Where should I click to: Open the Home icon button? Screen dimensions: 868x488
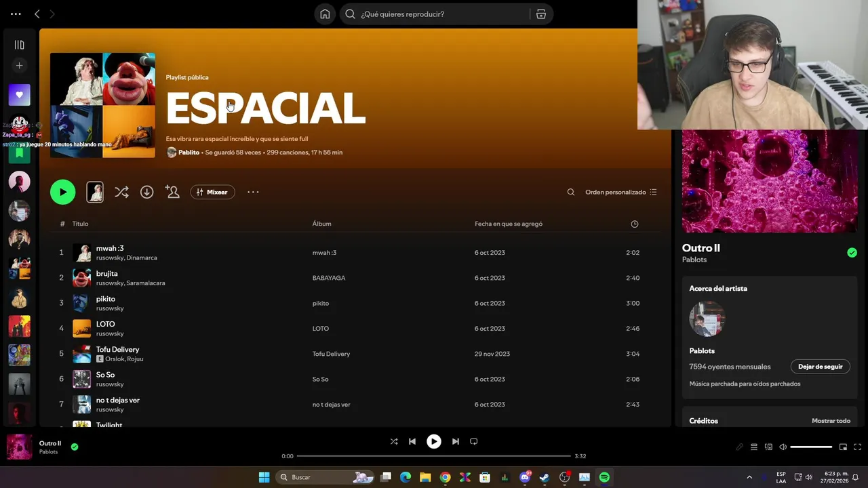[325, 14]
